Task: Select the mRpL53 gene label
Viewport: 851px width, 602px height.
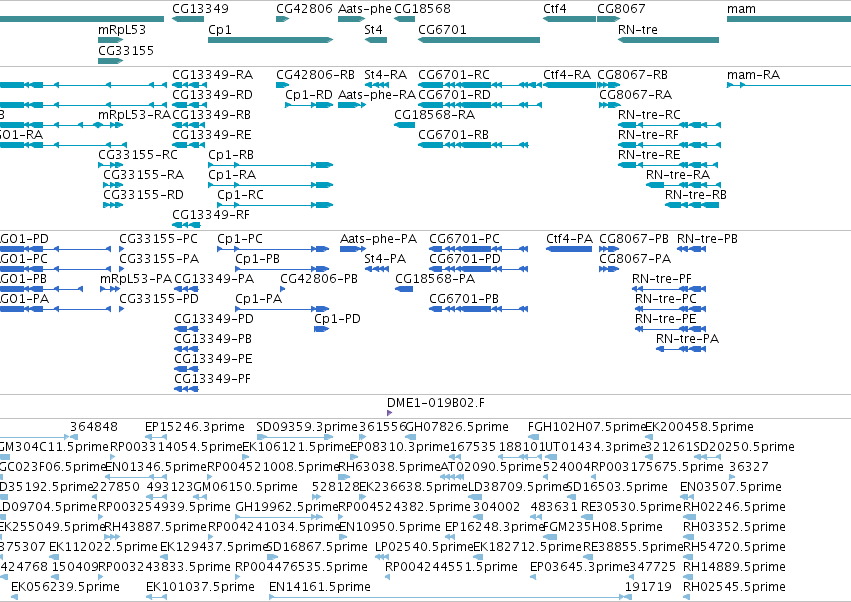Action: tap(122, 29)
